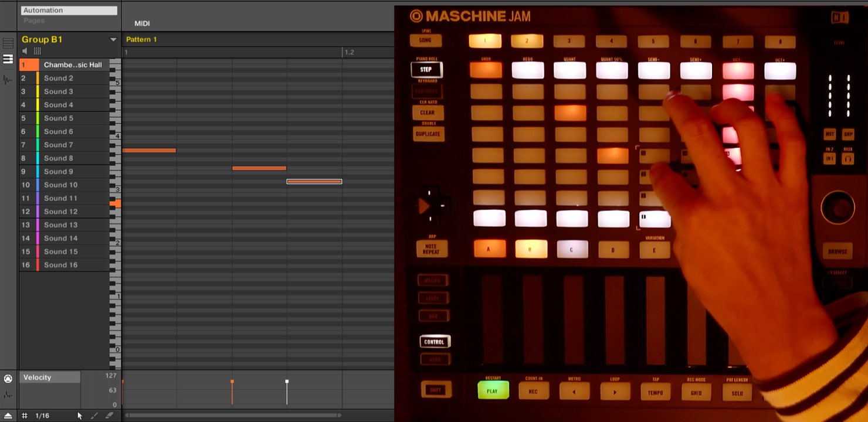This screenshot has width=868, height=422.
Task: Collapse the control lane with the eject arrow
Action: [x=8, y=416]
